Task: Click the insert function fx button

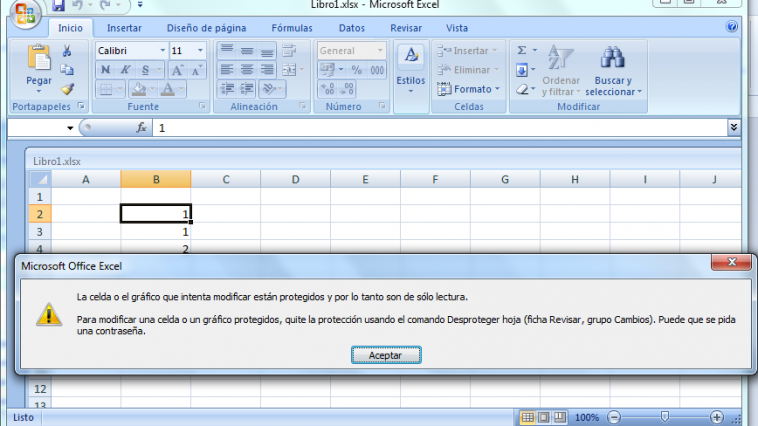Action: pyautogui.click(x=141, y=128)
